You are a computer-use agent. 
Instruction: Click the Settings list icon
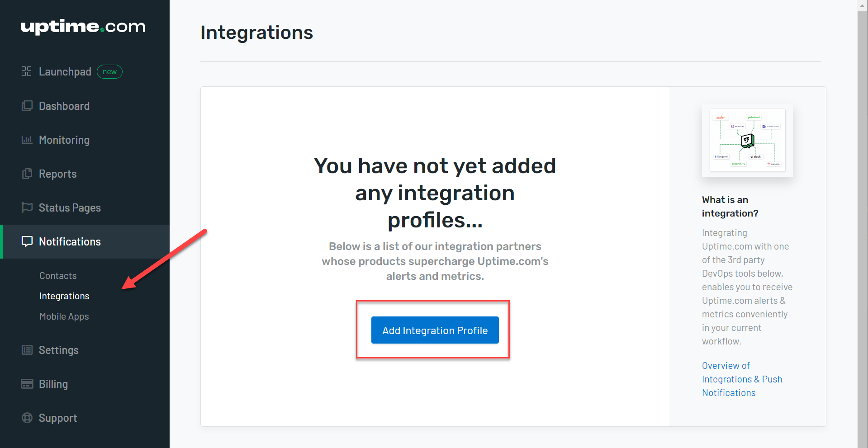(x=27, y=350)
